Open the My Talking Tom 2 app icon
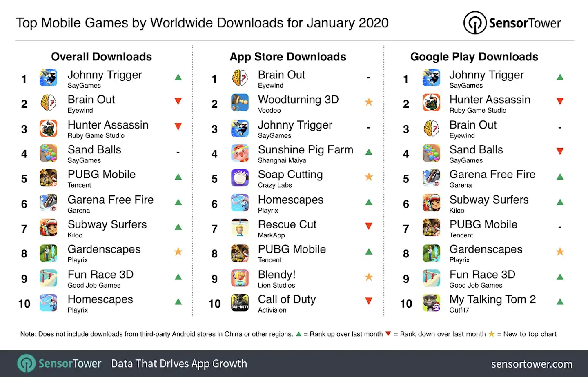This screenshot has height=377, width=588. pyautogui.click(x=431, y=303)
